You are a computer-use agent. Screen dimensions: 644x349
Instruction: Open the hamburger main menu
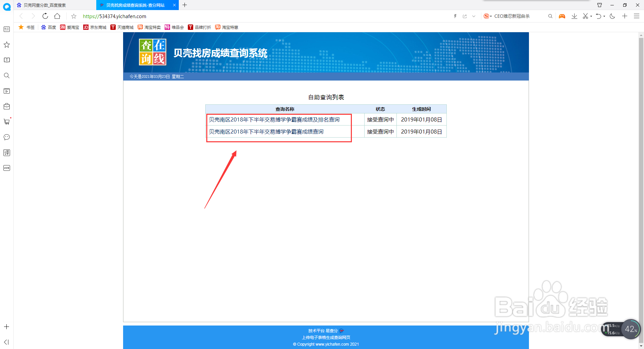pos(636,16)
